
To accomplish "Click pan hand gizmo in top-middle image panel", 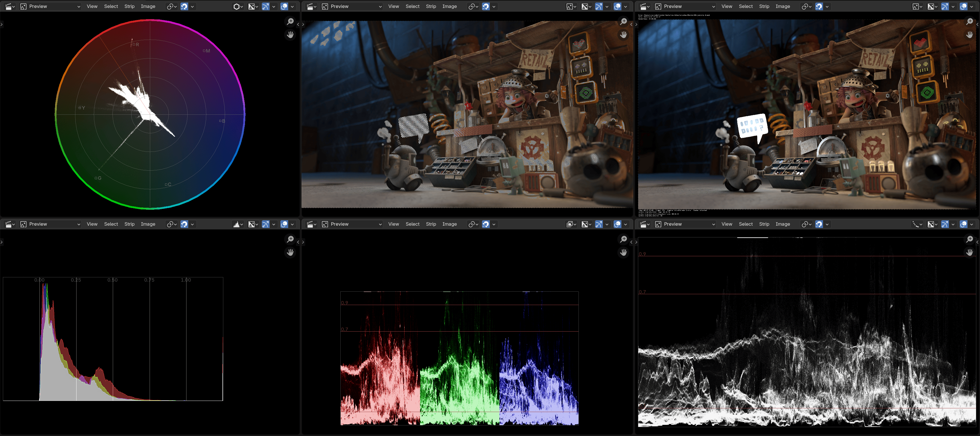I will (623, 35).
